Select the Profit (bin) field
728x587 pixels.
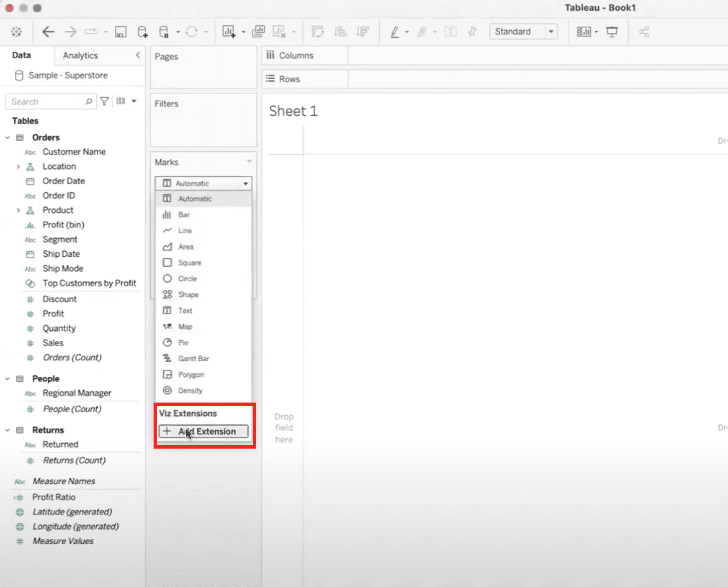tap(63, 225)
